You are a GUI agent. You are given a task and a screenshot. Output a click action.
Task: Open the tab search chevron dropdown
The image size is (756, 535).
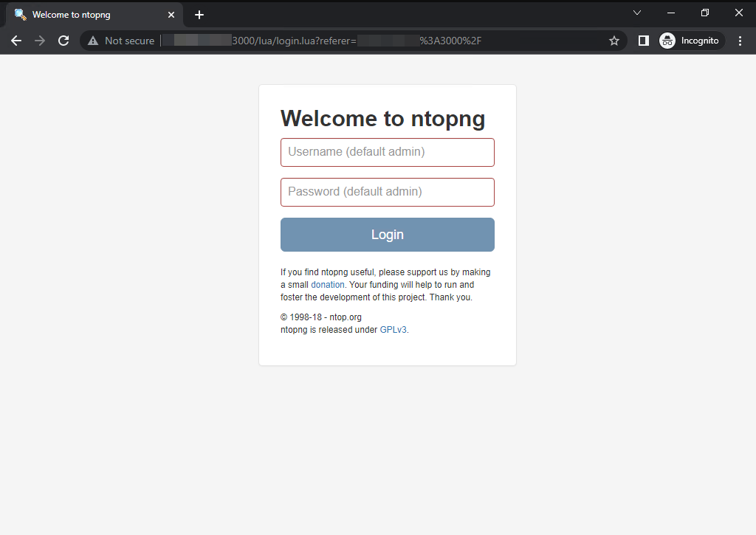tap(637, 13)
